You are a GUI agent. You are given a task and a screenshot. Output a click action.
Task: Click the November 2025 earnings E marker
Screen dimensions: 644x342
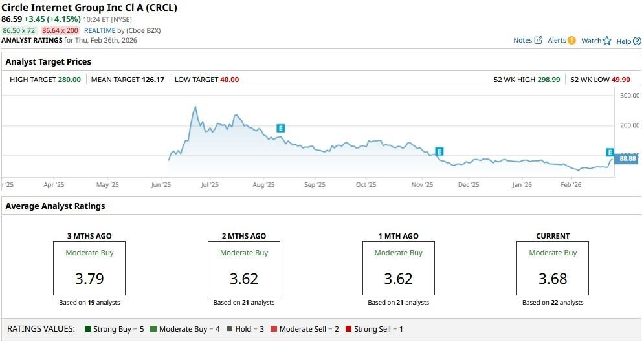coord(439,152)
